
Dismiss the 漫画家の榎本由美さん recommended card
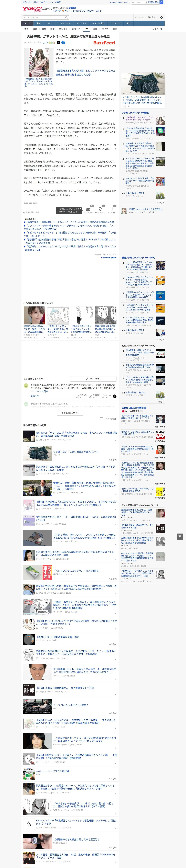[x=44, y=338]
